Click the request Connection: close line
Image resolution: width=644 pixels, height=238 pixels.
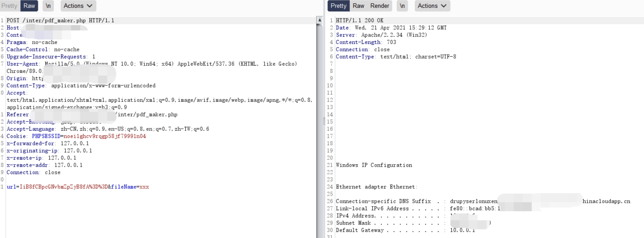click(x=33, y=172)
